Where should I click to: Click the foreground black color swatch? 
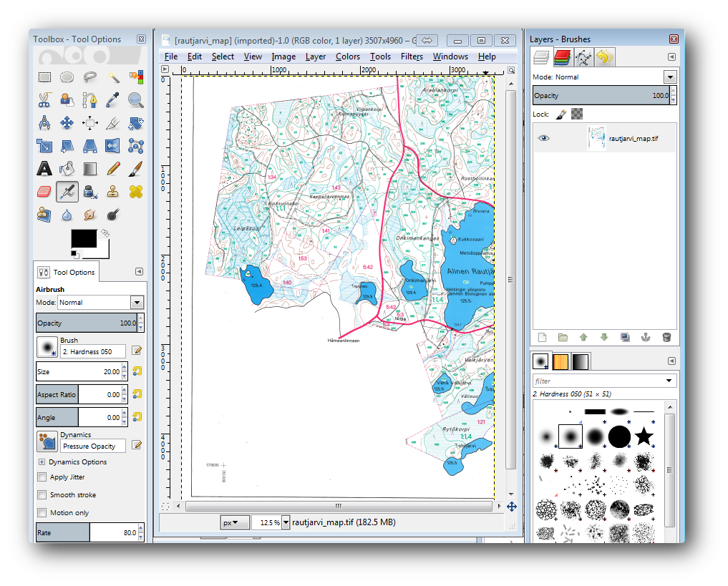[x=83, y=240]
